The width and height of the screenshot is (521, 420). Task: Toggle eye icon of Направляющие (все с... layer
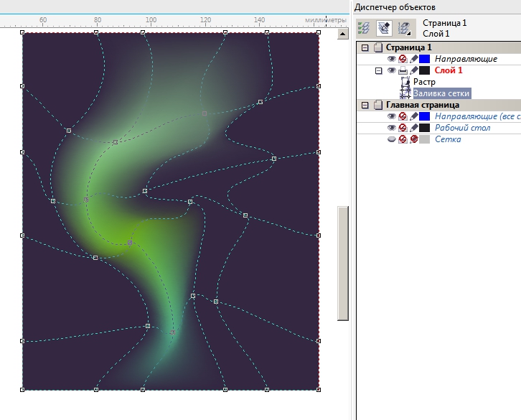click(x=392, y=116)
